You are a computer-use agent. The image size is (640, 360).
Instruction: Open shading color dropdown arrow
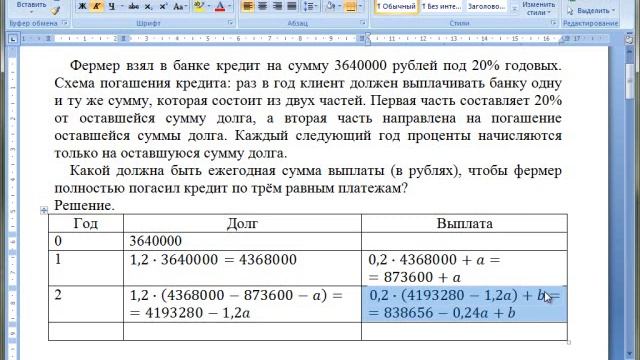click(x=340, y=6)
